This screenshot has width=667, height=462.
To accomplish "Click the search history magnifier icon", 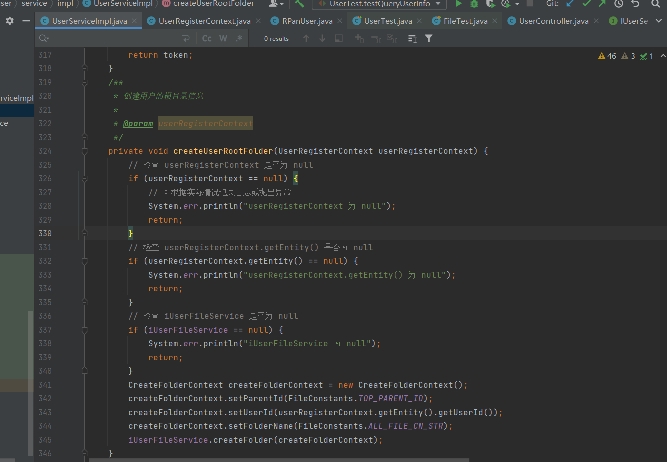I will tap(43, 38).
